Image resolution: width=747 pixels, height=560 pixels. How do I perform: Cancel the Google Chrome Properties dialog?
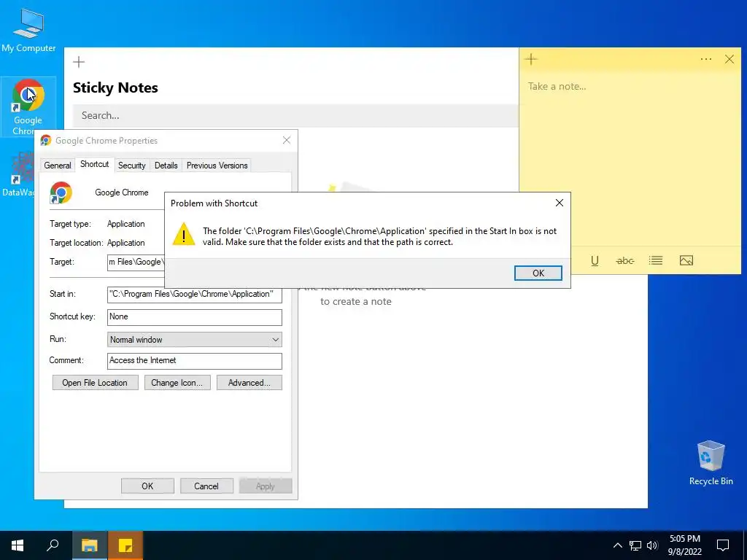(206, 486)
